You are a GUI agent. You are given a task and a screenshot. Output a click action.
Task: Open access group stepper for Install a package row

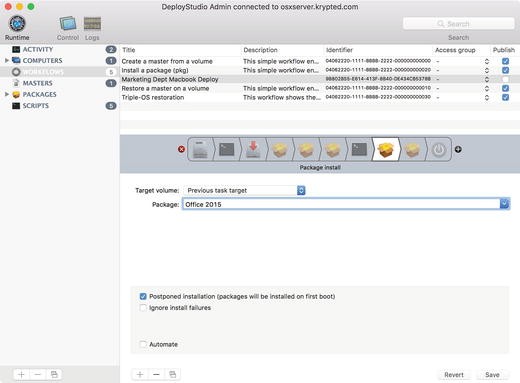(487, 70)
